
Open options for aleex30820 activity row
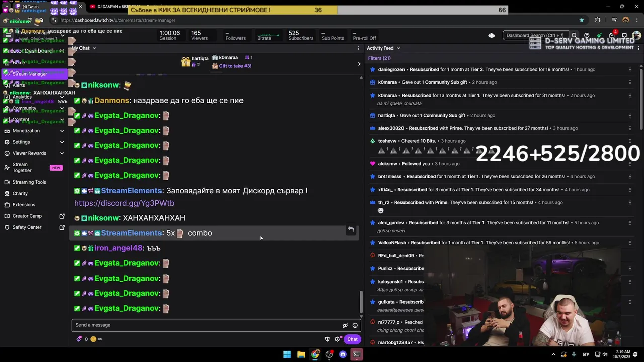click(630, 128)
